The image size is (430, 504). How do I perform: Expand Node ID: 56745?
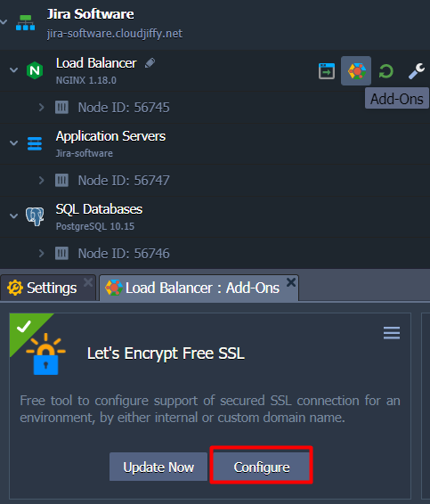41,107
